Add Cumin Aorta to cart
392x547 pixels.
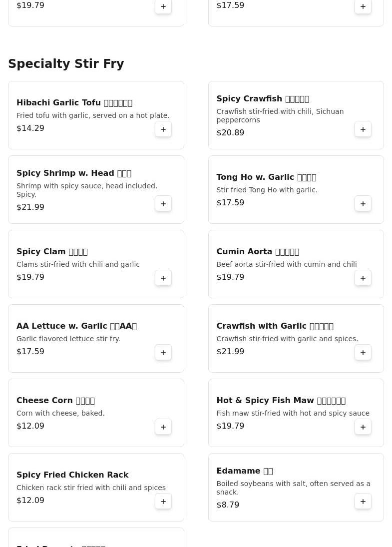pyautogui.click(x=363, y=278)
